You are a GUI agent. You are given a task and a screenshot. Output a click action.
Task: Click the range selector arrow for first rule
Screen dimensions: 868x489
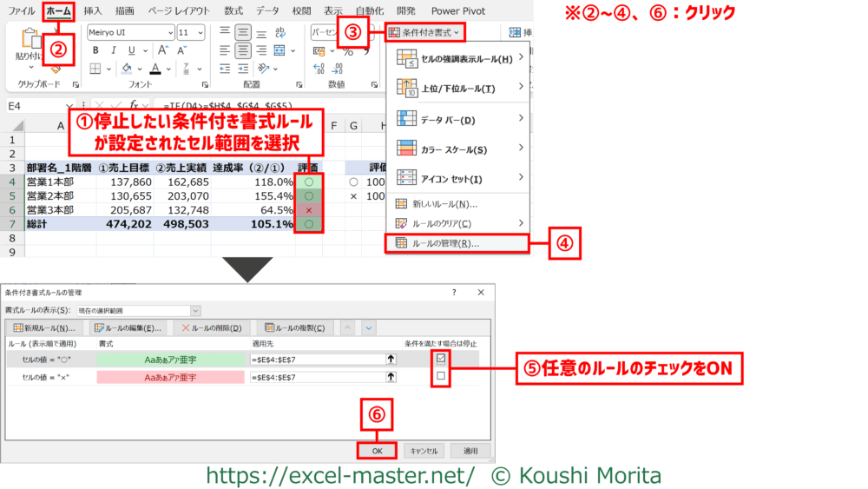click(391, 357)
